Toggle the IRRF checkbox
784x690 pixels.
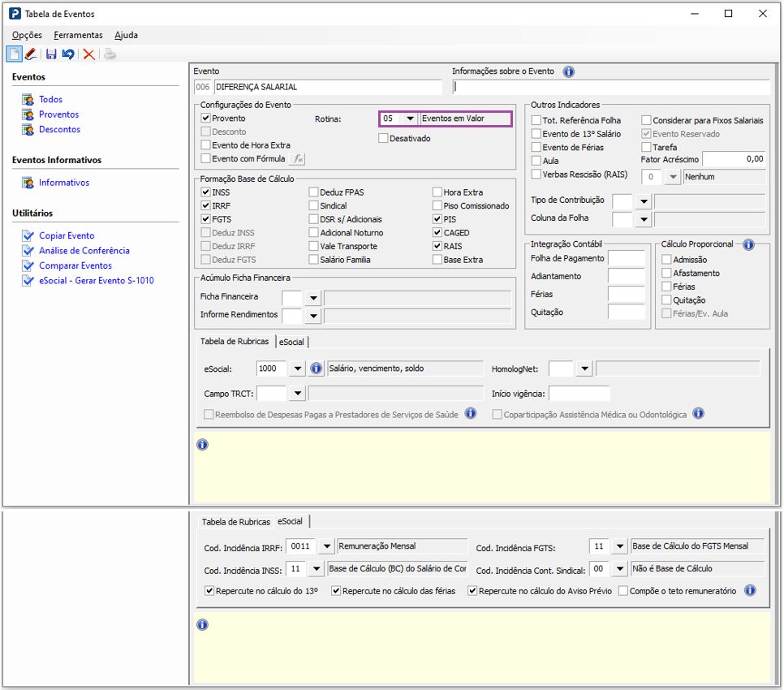pos(205,205)
